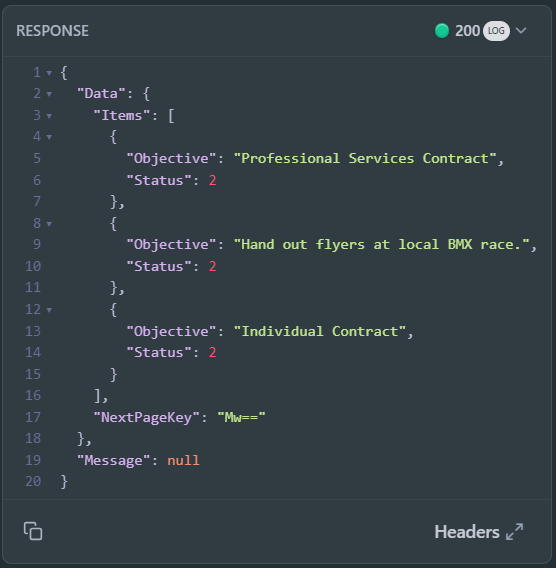Collapse the "Items" array fold arrow
Viewport: 556px width, 568px height.
[49, 116]
